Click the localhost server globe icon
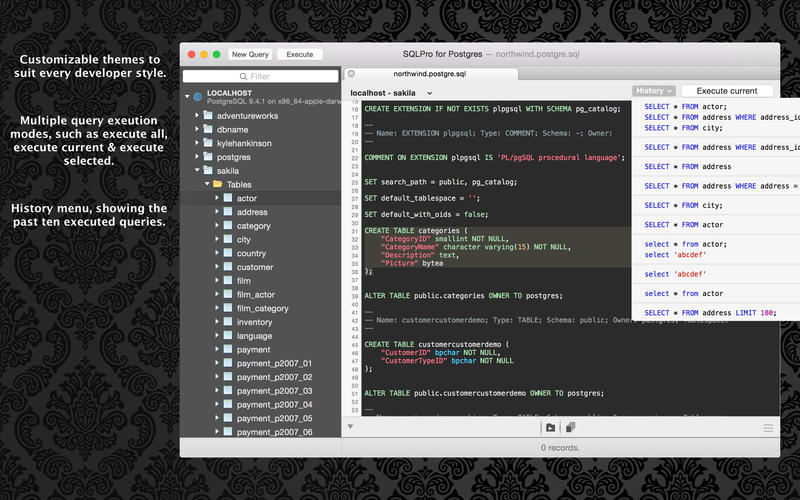The image size is (800, 500). click(198, 96)
